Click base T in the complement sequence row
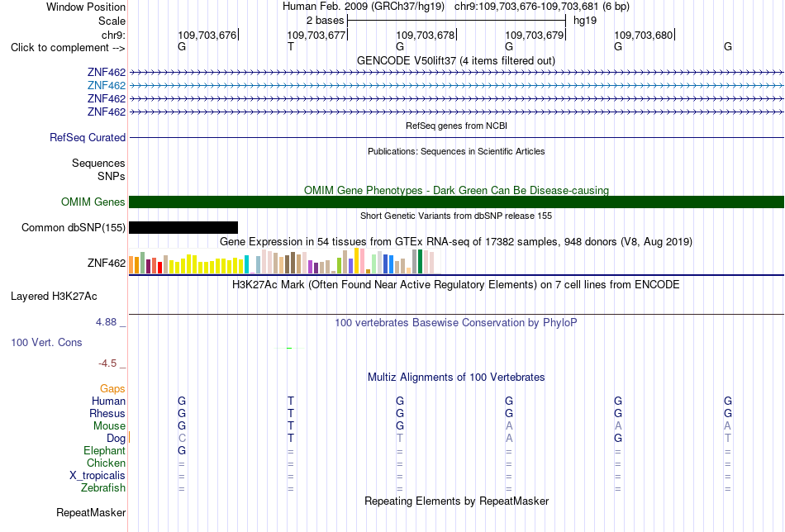 pos(290,46)
